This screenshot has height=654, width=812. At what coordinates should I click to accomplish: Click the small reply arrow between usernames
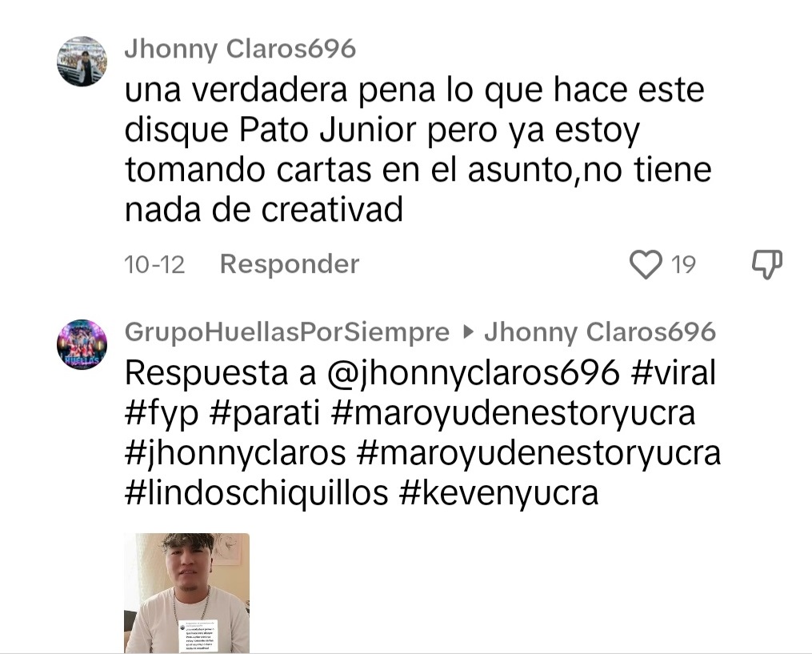(468, 331)
